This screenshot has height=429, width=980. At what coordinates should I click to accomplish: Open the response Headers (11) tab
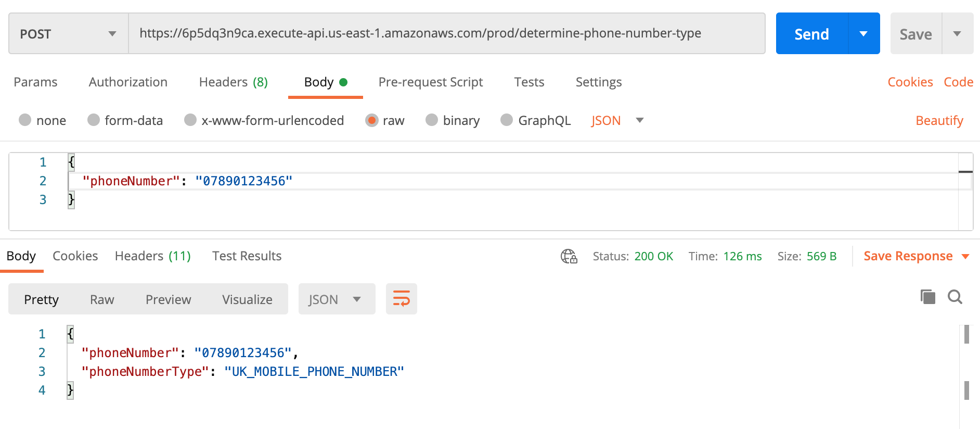[153, 256]
